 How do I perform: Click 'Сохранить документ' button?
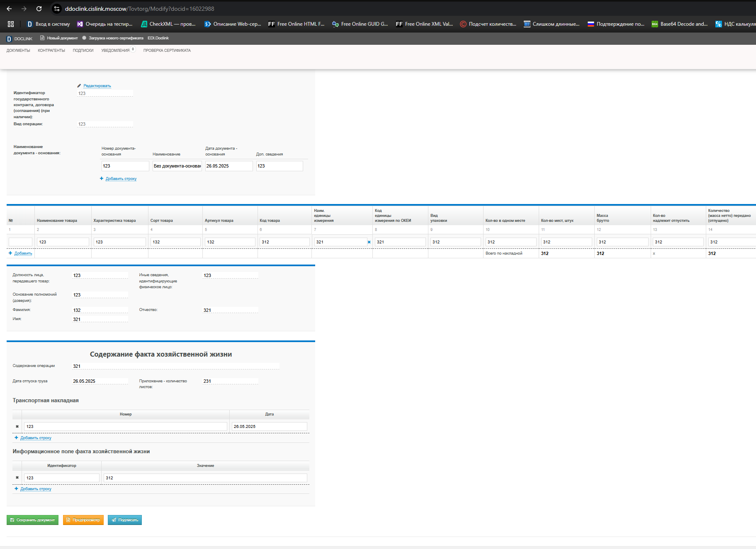click(33, 520)
